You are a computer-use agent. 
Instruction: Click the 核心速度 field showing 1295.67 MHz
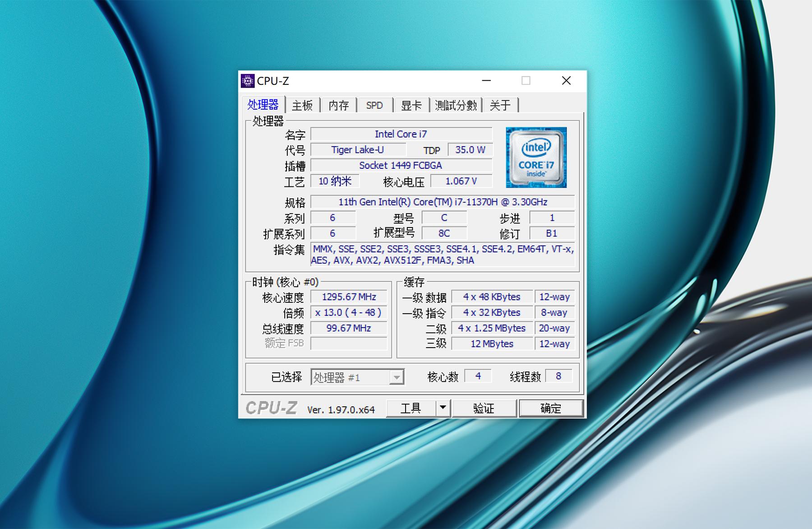click(349, 297)
